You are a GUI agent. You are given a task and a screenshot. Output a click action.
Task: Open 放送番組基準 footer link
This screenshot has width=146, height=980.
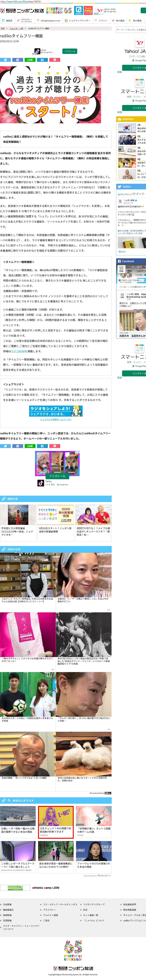pos(129,904)
